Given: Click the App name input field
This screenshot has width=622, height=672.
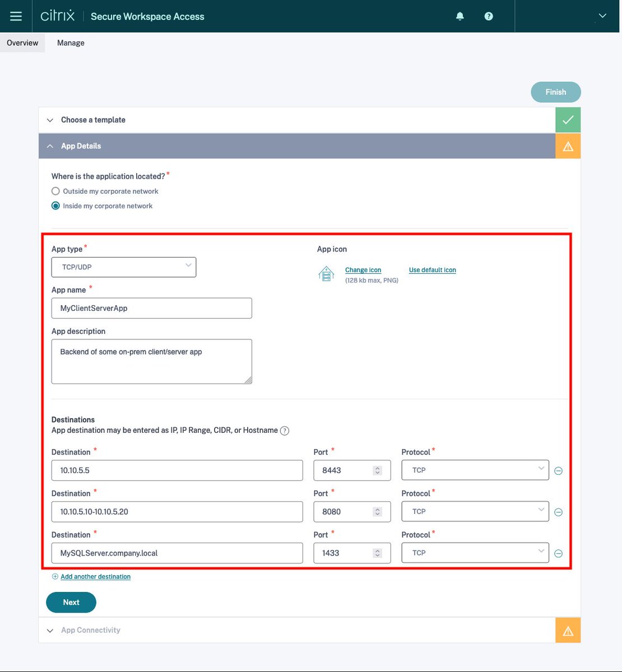Looking at the screenshot, I should point(151,308).
